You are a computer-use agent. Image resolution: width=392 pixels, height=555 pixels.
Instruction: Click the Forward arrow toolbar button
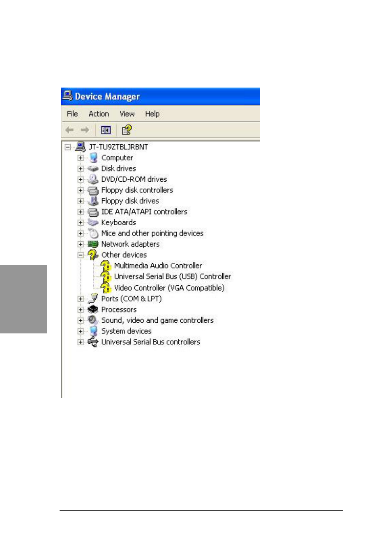point(85,130)
